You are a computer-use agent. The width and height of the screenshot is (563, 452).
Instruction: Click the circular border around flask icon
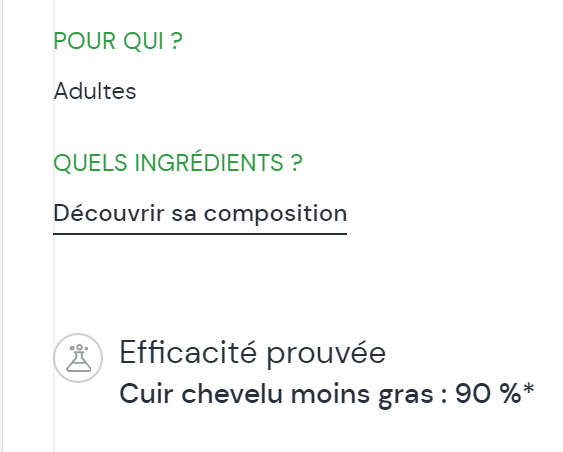coord(78,358)
